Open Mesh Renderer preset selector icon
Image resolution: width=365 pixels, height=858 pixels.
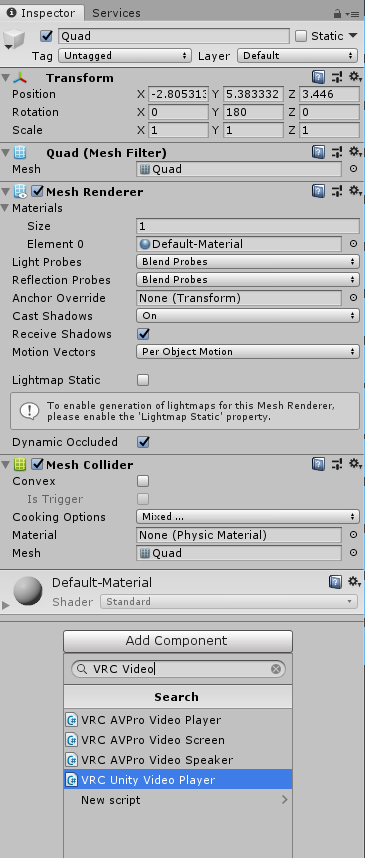tap(337, 191)
